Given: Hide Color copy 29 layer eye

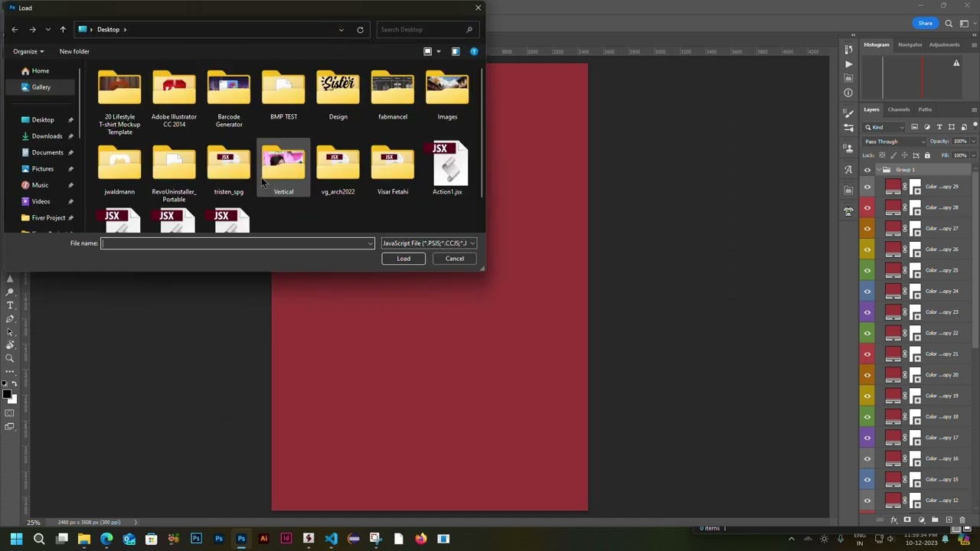Looking at the screenshot, I should click(x=867, y=187).
